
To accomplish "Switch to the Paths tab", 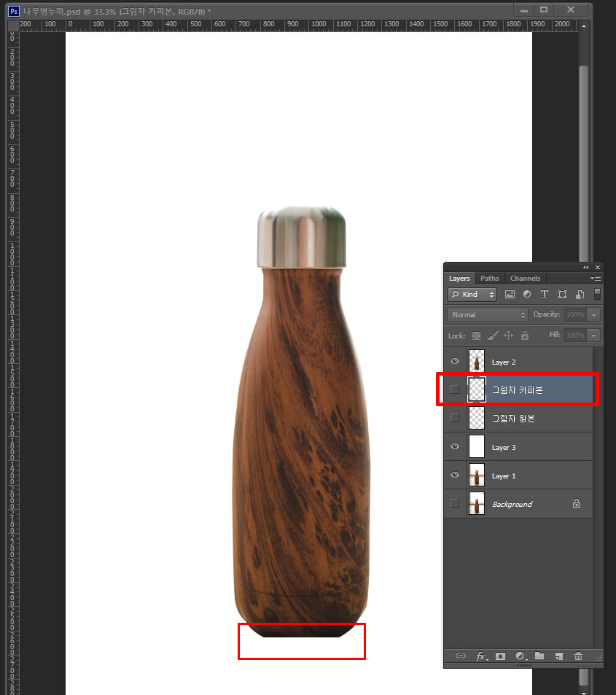I will 490,279.
